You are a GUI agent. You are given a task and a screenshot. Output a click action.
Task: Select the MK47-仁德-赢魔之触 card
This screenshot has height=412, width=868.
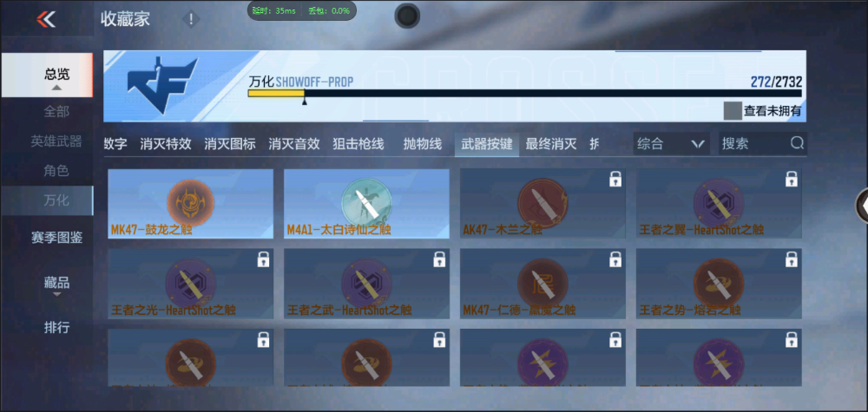click(x=542, y=284)
